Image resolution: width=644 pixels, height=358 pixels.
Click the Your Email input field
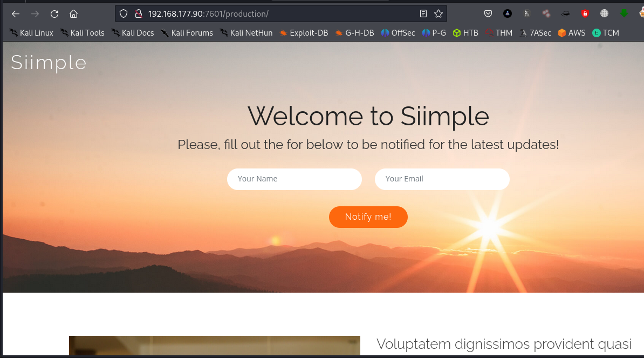(442, 179)
